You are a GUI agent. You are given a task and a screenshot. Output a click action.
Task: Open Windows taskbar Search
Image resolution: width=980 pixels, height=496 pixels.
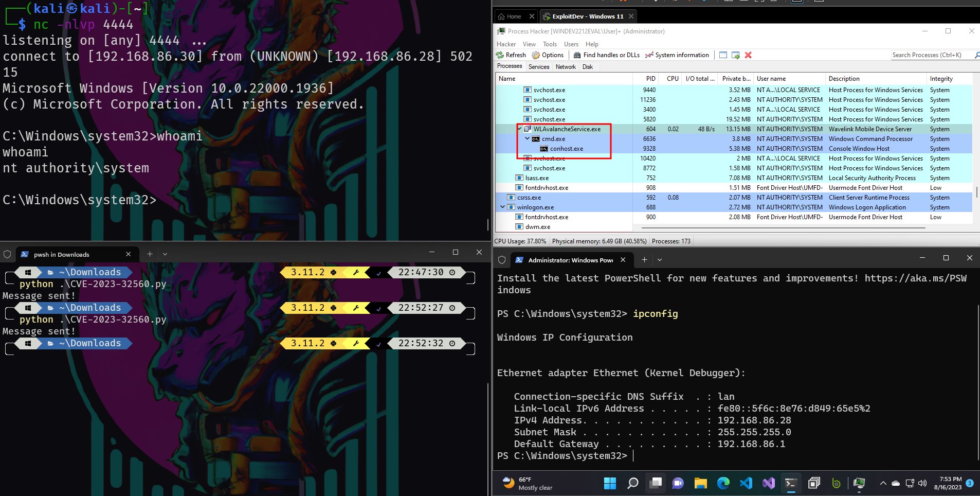633,483
